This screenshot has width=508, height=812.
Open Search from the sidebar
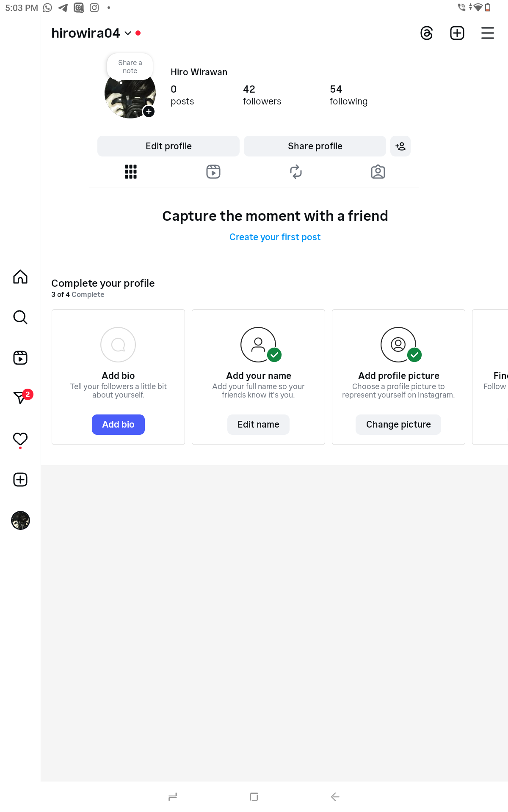coord(20,317)
